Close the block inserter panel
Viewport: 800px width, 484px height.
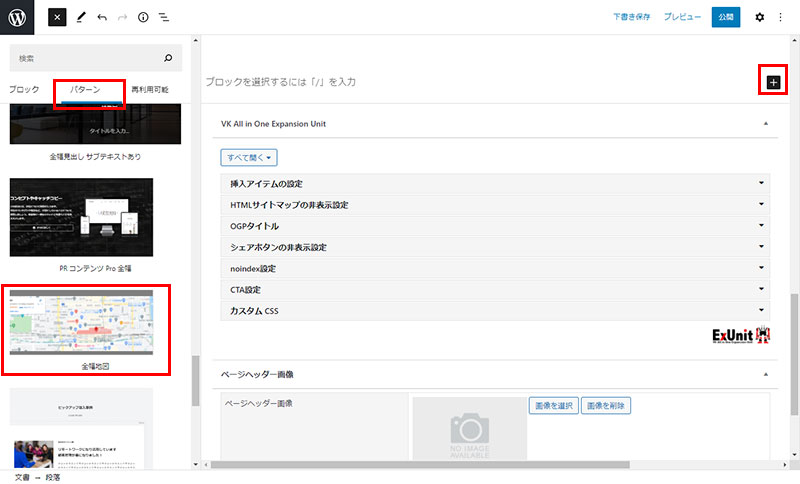point(58,17)
